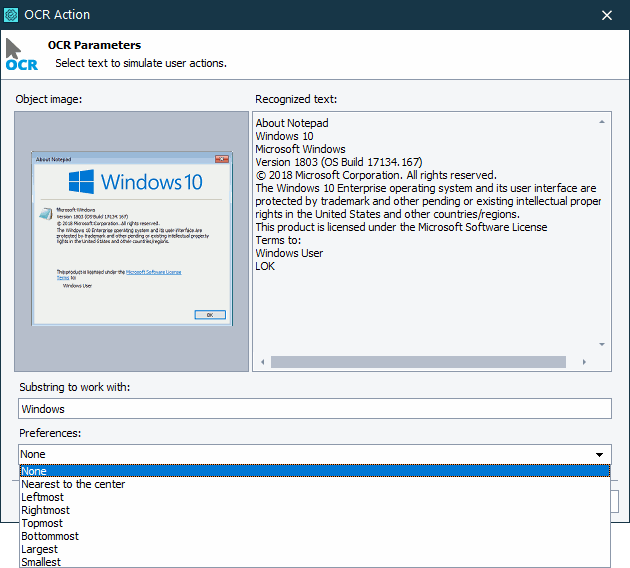The image size is (630, 568).
Task: Close the OCR Action dialog
Action: (x=606, y=15)
